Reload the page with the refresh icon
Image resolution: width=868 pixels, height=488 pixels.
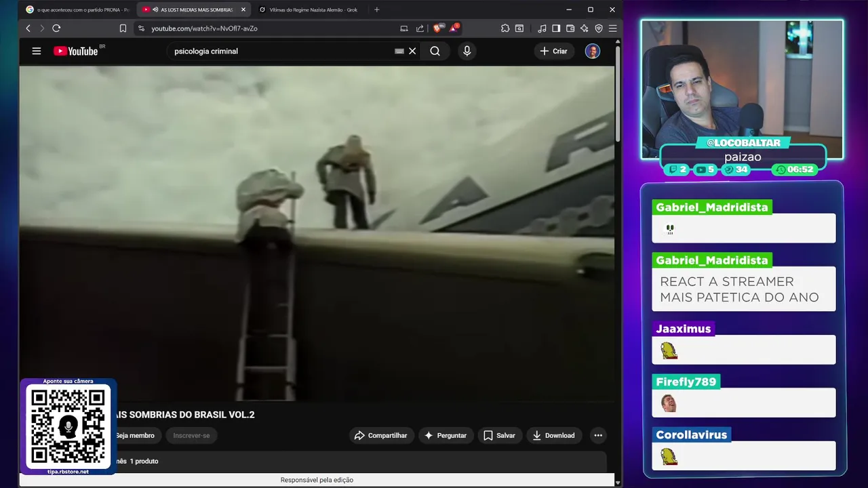tap(56, 28)
